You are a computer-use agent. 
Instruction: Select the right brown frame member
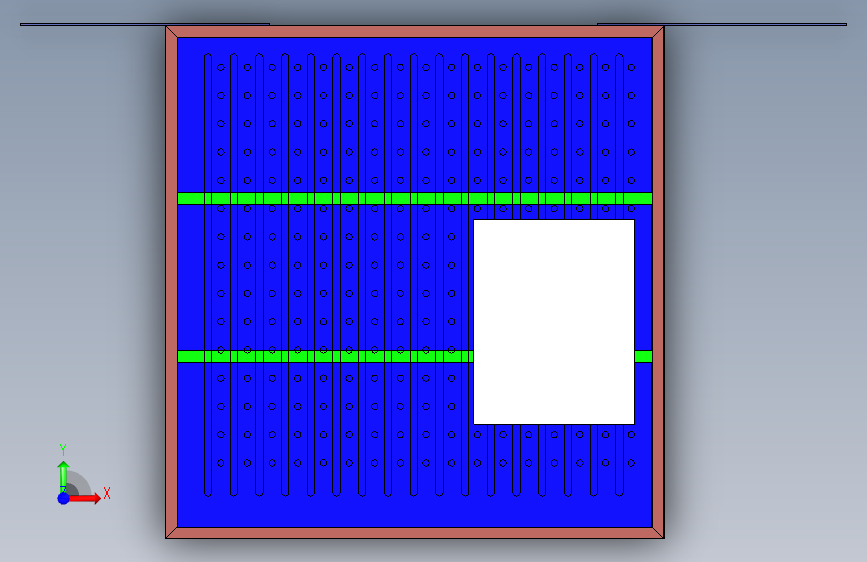point(658,282)
